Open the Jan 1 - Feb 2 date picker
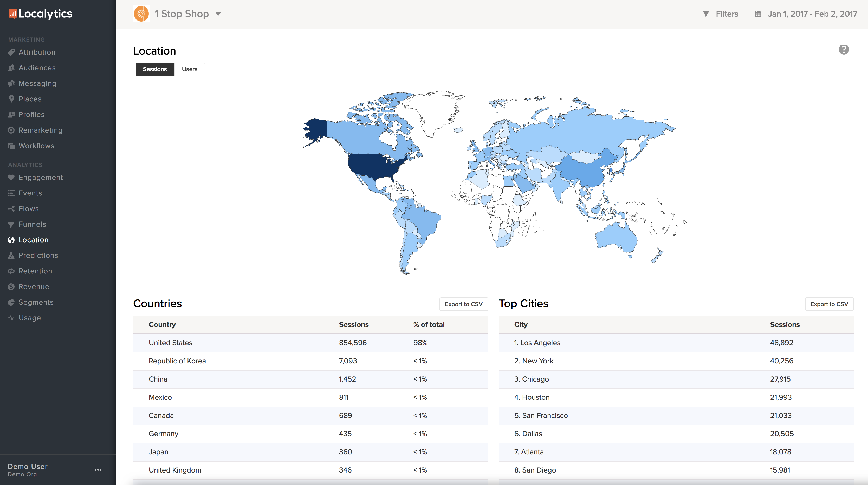This screenshot has width=868, height=485. (812, 14)
